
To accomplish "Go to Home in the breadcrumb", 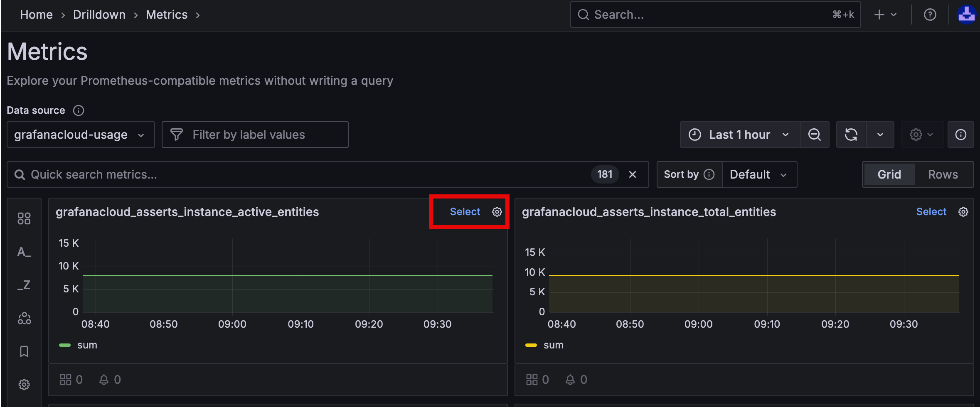I will pyautogui.click(x=37, y=15).
